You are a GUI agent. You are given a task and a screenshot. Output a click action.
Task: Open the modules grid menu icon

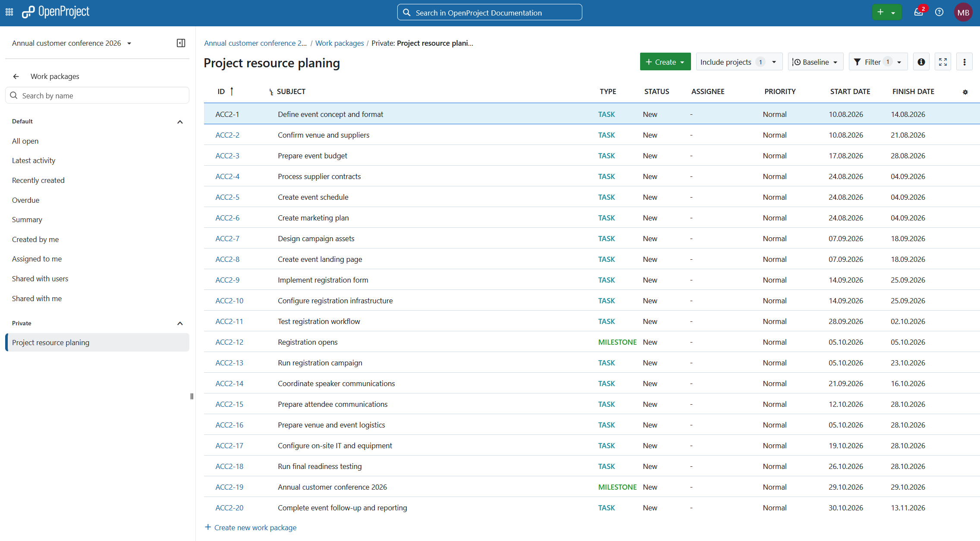click(x=9, y=12)
